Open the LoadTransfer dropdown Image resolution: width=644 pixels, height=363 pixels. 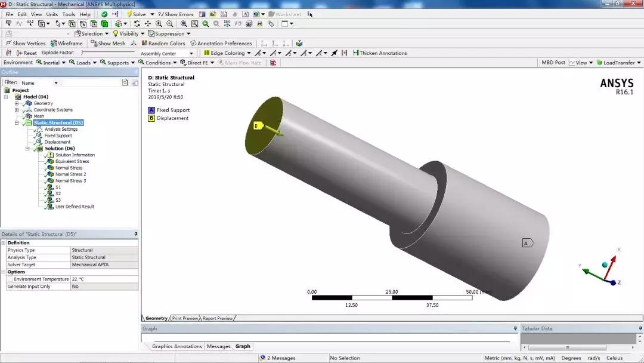[x=618, y=63]
